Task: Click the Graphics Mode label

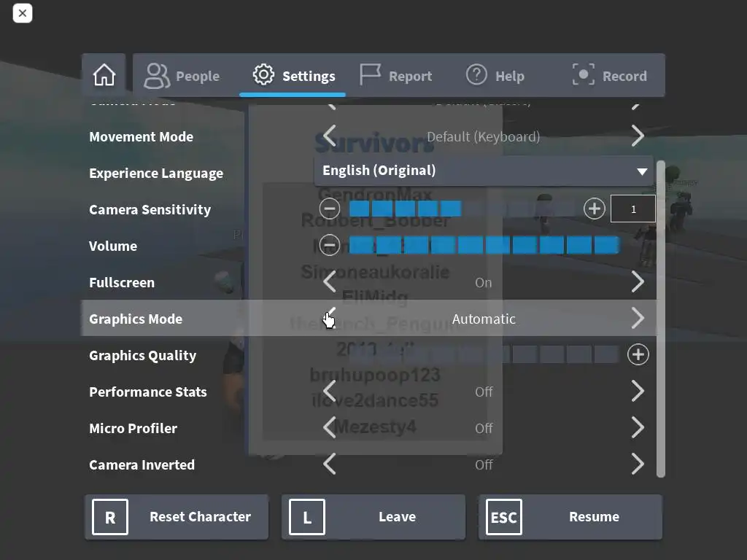Action: pyautogui.click(x=136, y=319)
